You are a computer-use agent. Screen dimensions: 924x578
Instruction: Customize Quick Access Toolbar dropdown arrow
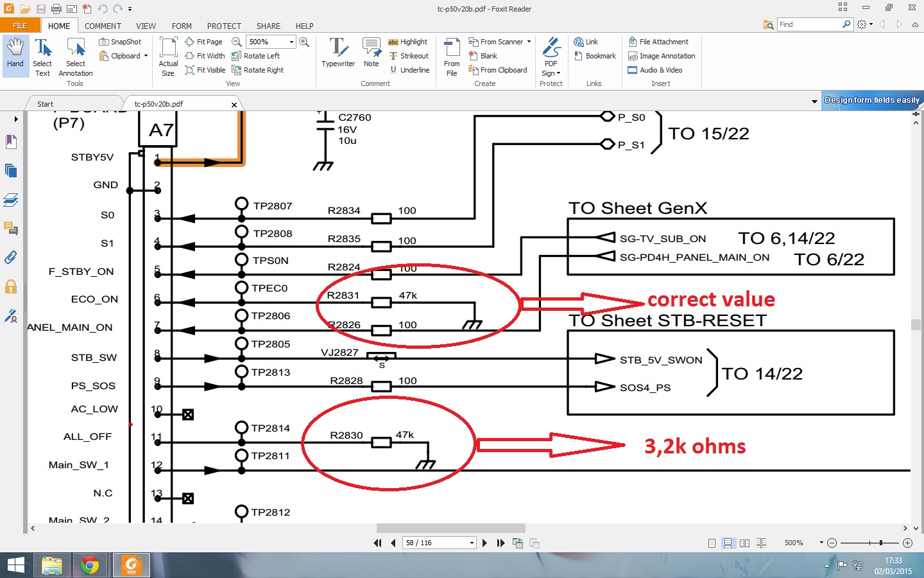pos(130,9)
